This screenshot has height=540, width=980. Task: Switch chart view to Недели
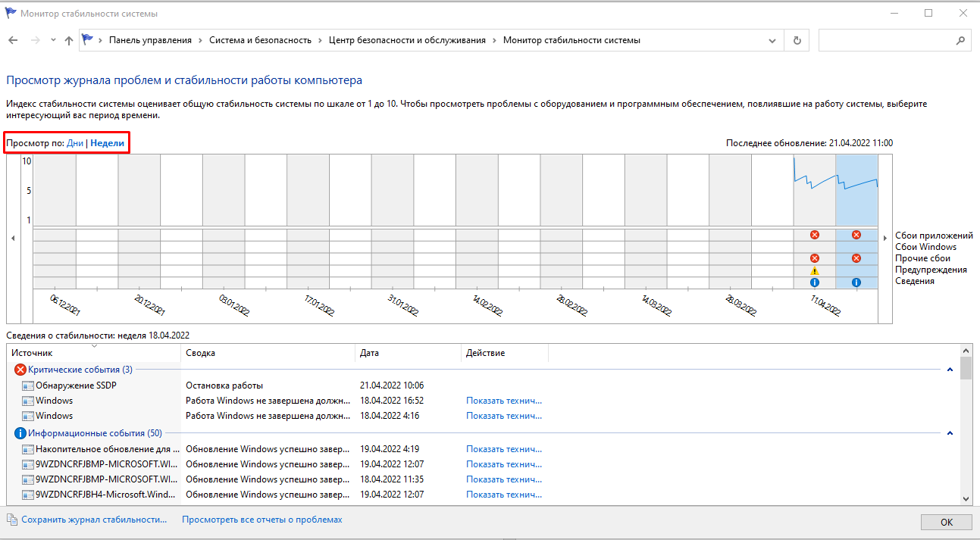tap(107, 142)
